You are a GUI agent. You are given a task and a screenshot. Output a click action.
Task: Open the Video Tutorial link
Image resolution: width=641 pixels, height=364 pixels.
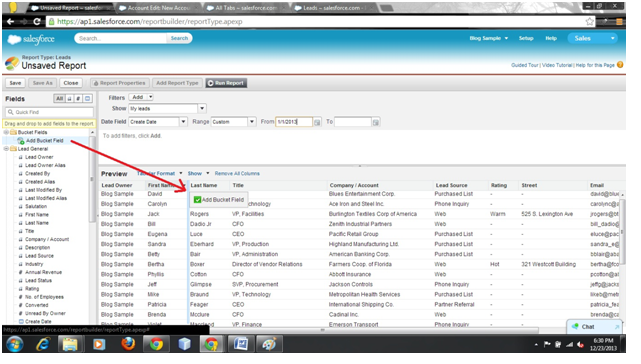click(x=557, y=65)
